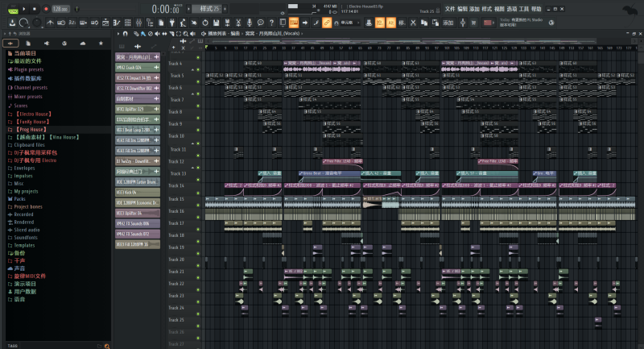The width and height of the screenshot is (644, 349).
Task: Expand the 当前项目 folder
Action: coord(25,53)
